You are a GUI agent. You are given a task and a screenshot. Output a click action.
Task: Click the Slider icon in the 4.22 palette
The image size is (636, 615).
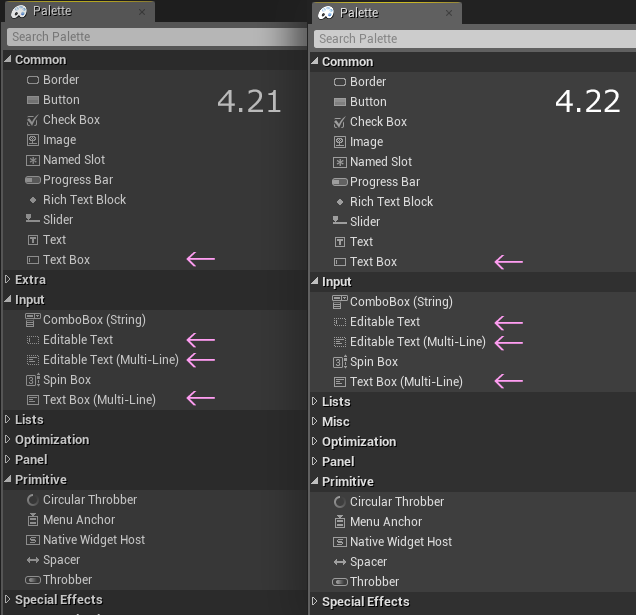(x=339, y=221)
